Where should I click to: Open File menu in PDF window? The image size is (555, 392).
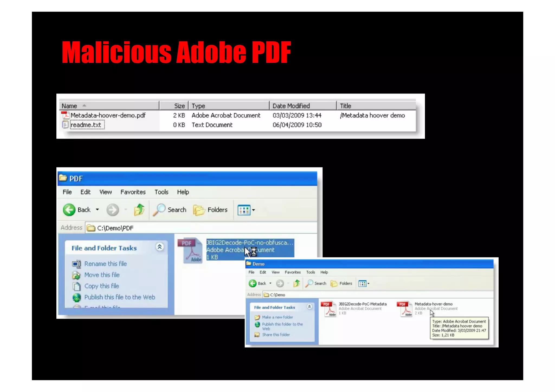pyautogui.click(x=67, y=192)
